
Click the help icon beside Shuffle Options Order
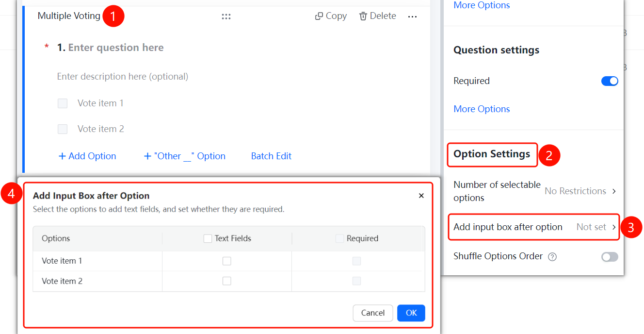[x=552, y=257]
